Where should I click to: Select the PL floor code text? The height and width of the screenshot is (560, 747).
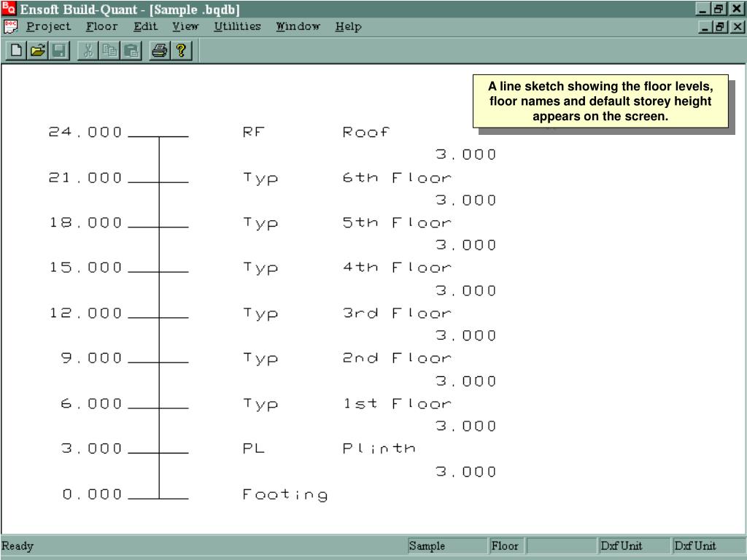click(253, 448)
